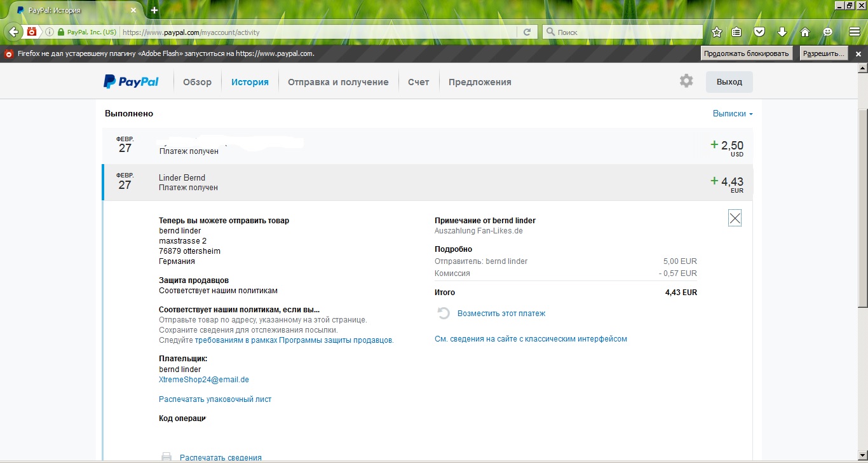Screen dimensions: 868x463
Task: Switch to the Обзор tab
Action: point(197,82)
